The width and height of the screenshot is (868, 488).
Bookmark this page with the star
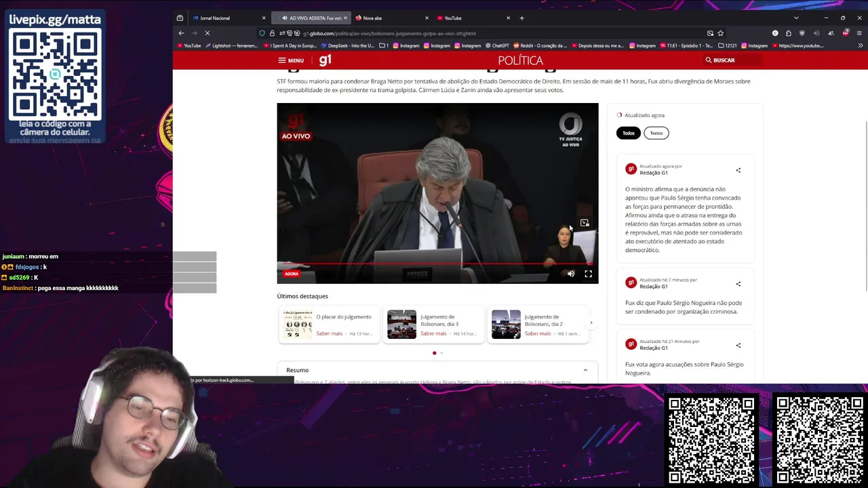click(x=720, y=33)
